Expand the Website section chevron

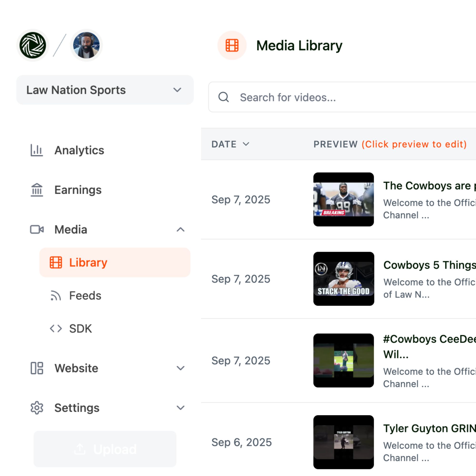pyautogui.click(x=180, y=368)
